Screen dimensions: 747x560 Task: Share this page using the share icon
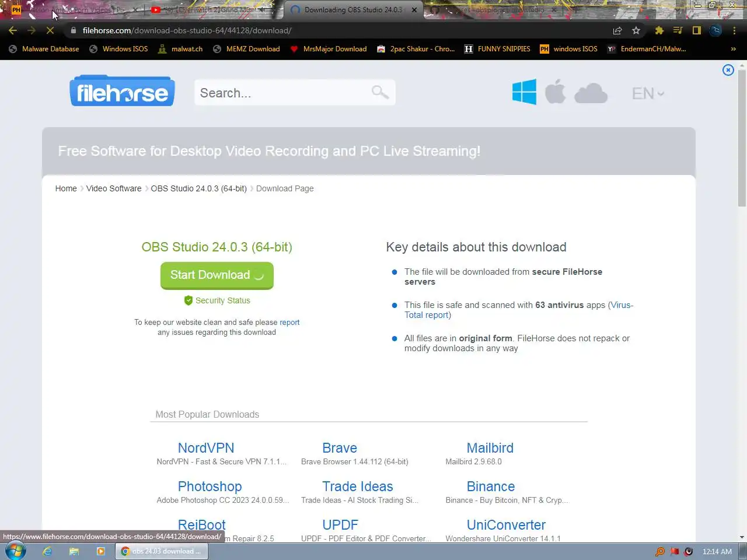tap(617, 30)
